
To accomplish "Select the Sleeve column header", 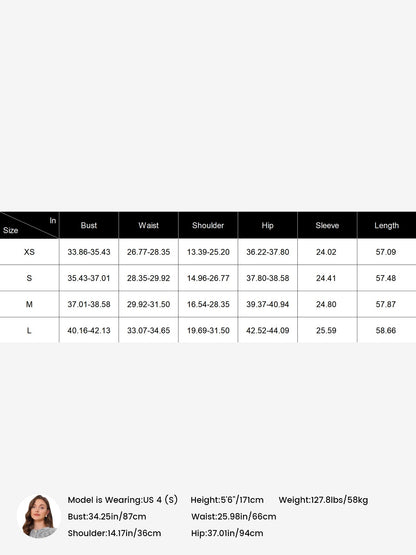I will click(x=327, y=225).
